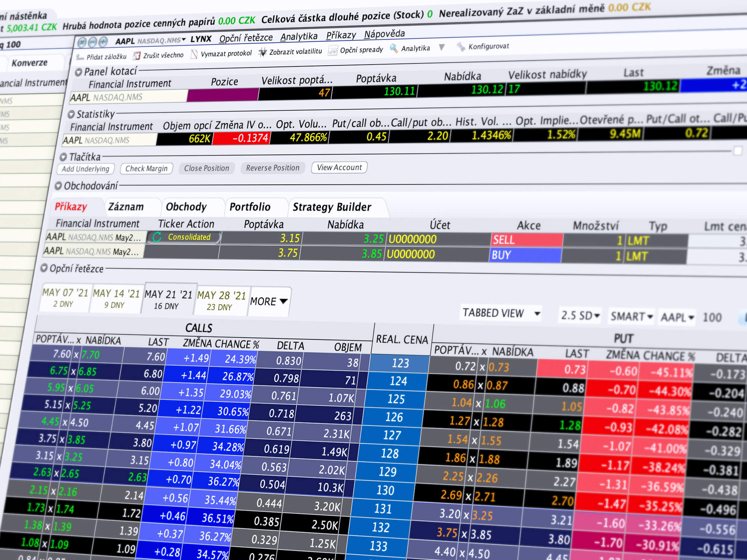
Task: Open the Nápověda menu
Action: 384,34
